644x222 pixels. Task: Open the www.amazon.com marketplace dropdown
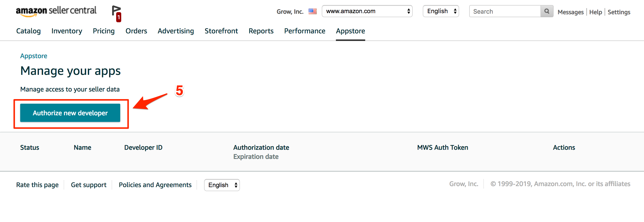pyautogui.click(x=367, y=11)
